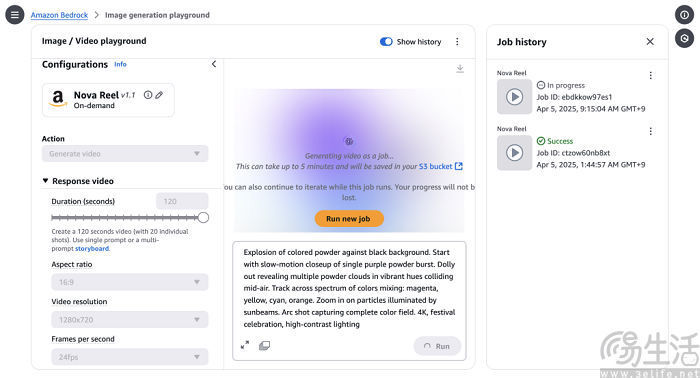Click the Duration slider handle
Image resolution: width=700 pixels, height=378 pixels.
pyautogui.click(x=203, y=218)
